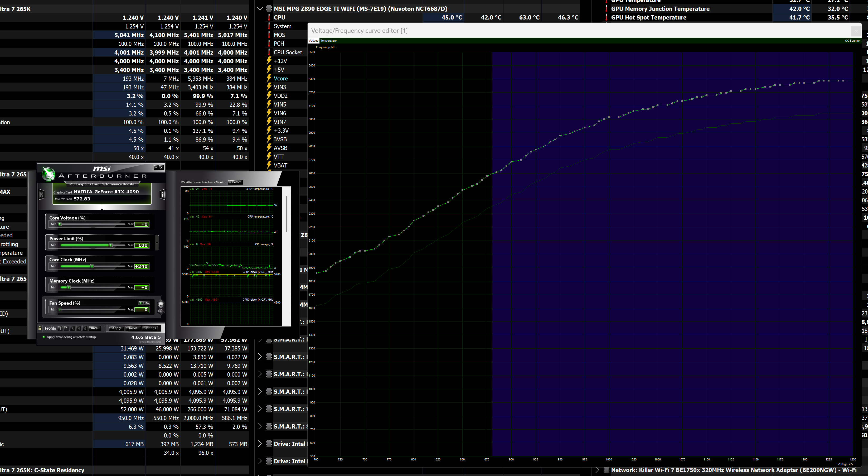Select the Voltage tab in curve editor
This screenshot has width=868, height=476.
tap(313, 41)
